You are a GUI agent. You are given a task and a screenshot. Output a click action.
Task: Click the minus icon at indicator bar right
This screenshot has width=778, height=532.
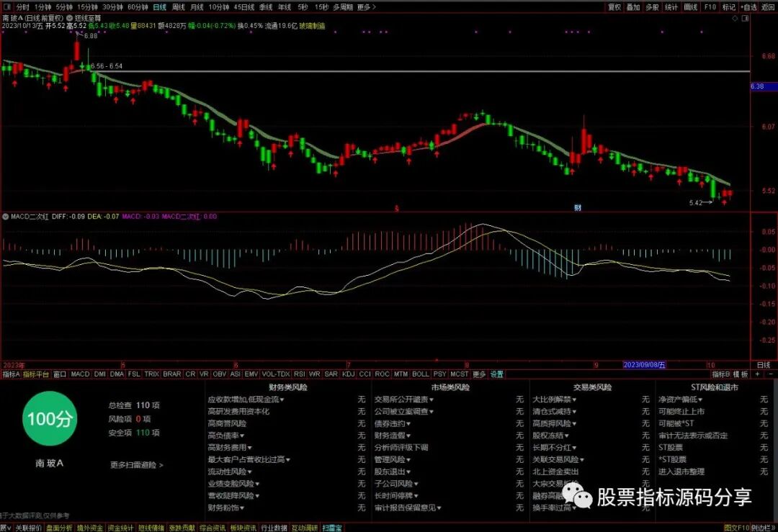[x=771, y=374]
